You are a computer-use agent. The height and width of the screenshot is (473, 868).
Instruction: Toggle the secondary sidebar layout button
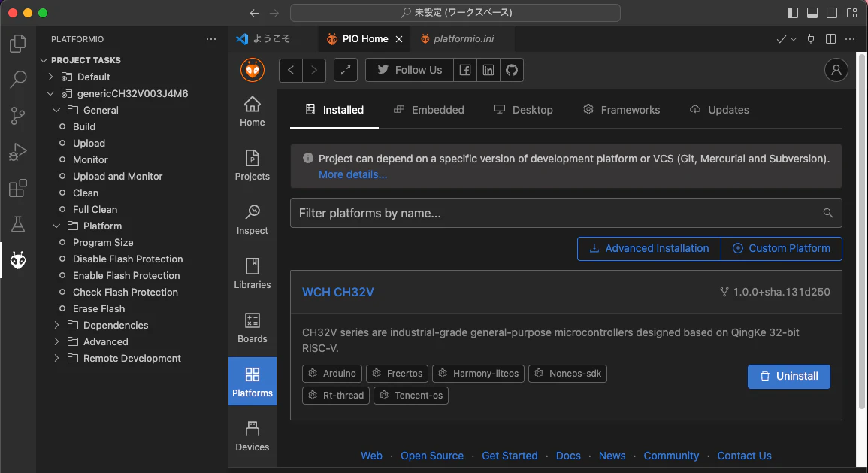tap(831, 13)
